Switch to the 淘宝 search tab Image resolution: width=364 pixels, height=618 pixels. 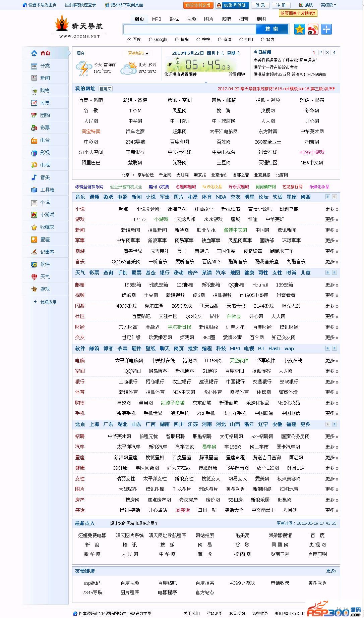244,19
